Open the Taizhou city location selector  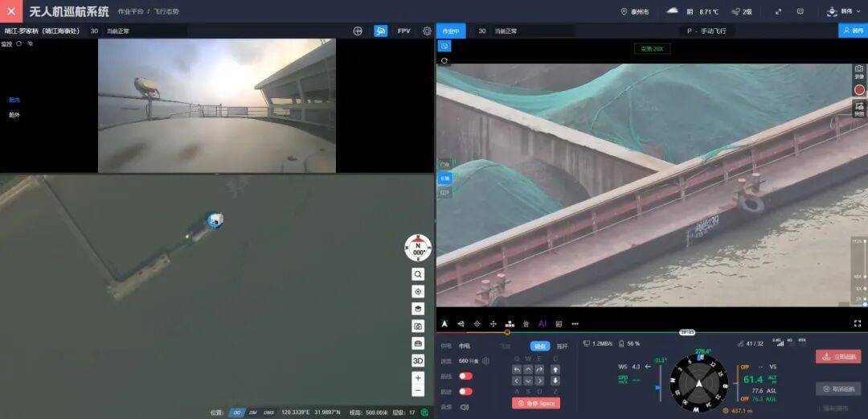[x=640, y=12]
